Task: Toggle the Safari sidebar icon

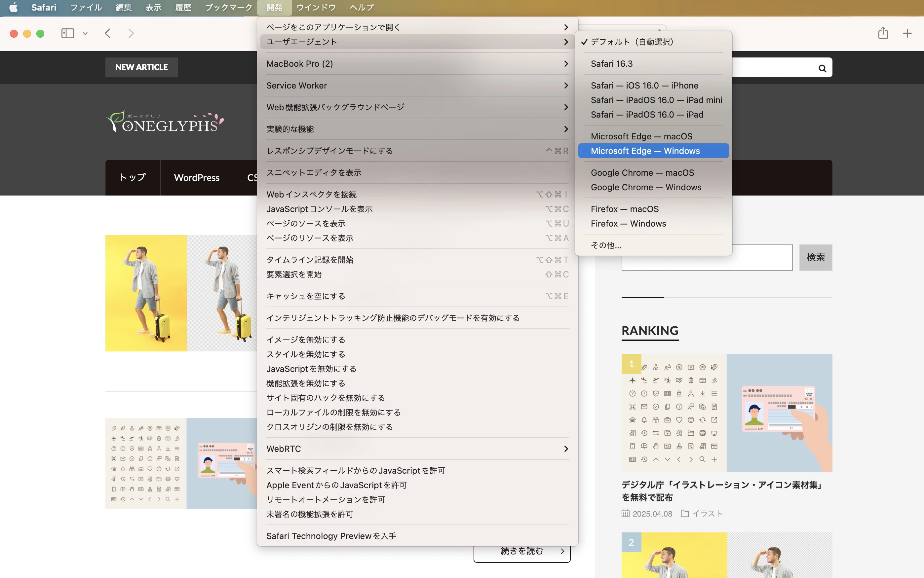Action: [68, 33]
